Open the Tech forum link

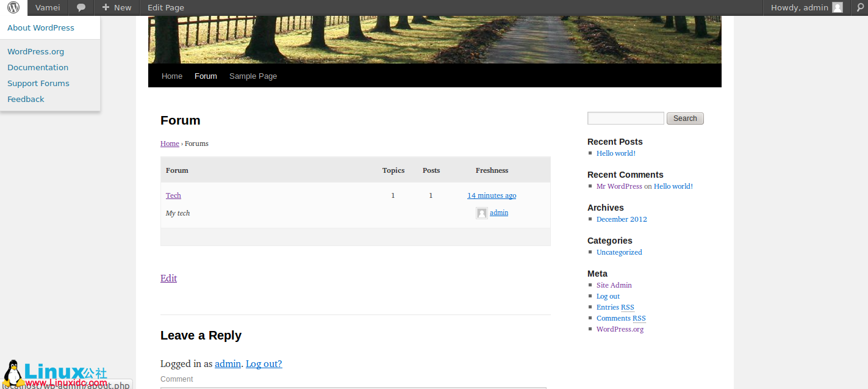point(173,195)
